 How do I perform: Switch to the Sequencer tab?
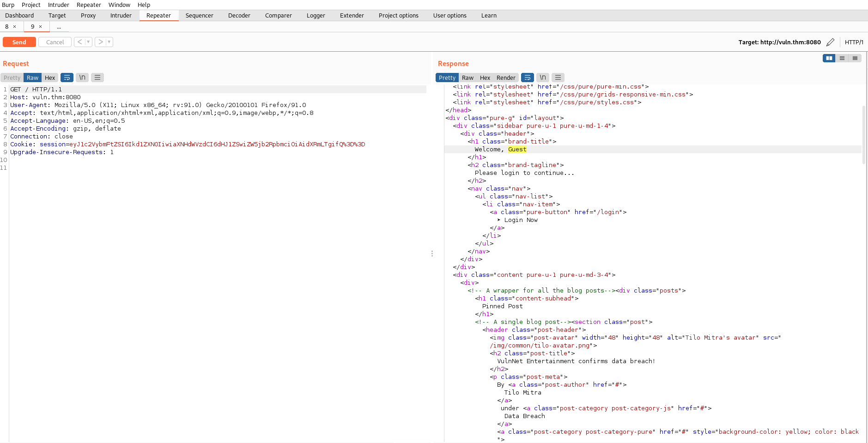point(200,15)
